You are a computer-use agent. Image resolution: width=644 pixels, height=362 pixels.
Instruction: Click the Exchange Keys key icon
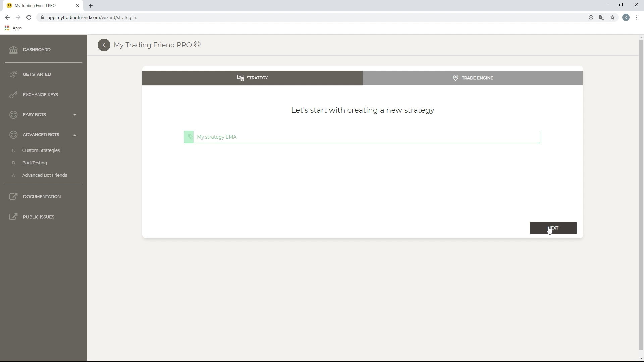click(13, 95)
